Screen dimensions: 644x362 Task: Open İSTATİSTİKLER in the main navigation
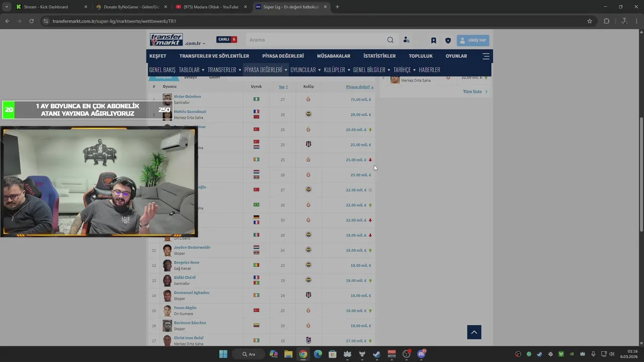pyautogui.click(x=379, y=56)
